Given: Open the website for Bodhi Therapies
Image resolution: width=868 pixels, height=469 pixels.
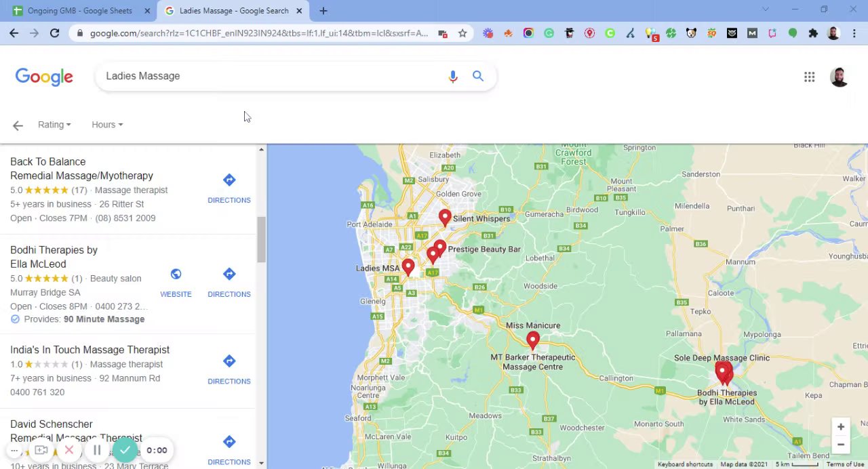Looking at the screenshot, I should click(176, 282).
